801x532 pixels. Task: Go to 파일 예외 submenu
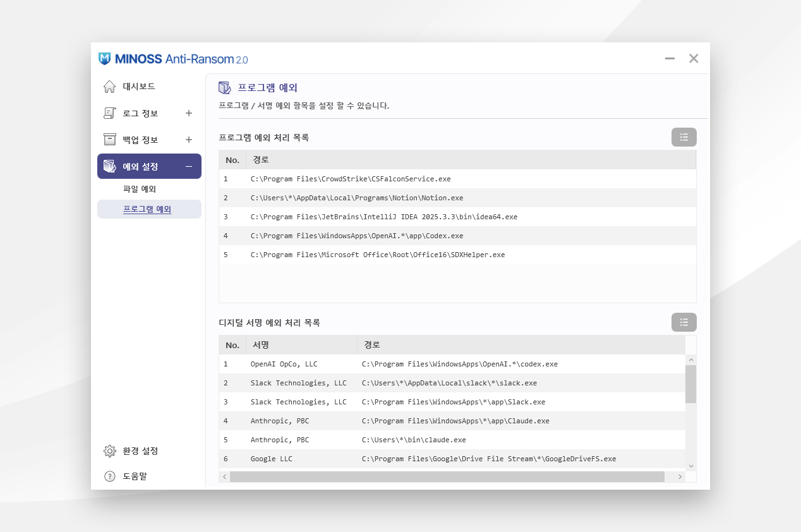click(x=140, y=189)
